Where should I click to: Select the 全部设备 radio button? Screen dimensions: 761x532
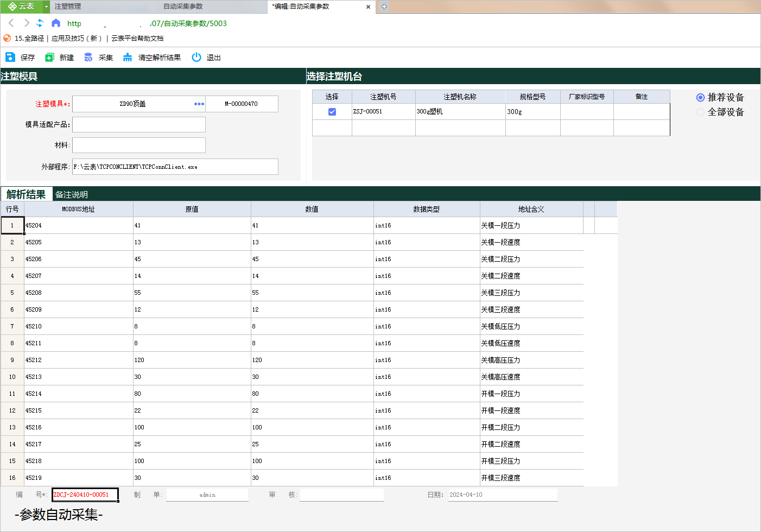(700, 112)
